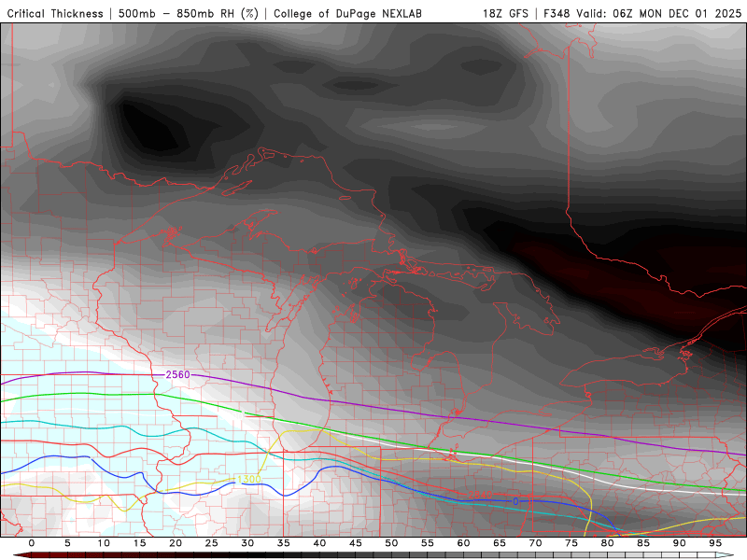Click the colorbar tick label "75"
Image resolution: width=747 pixels, height=560 pixels.
click(x=571, y=543)
